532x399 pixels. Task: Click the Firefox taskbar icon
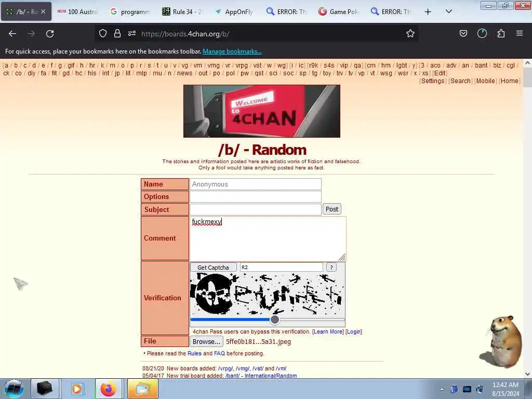pyautogui.click(x=108, y=389)
